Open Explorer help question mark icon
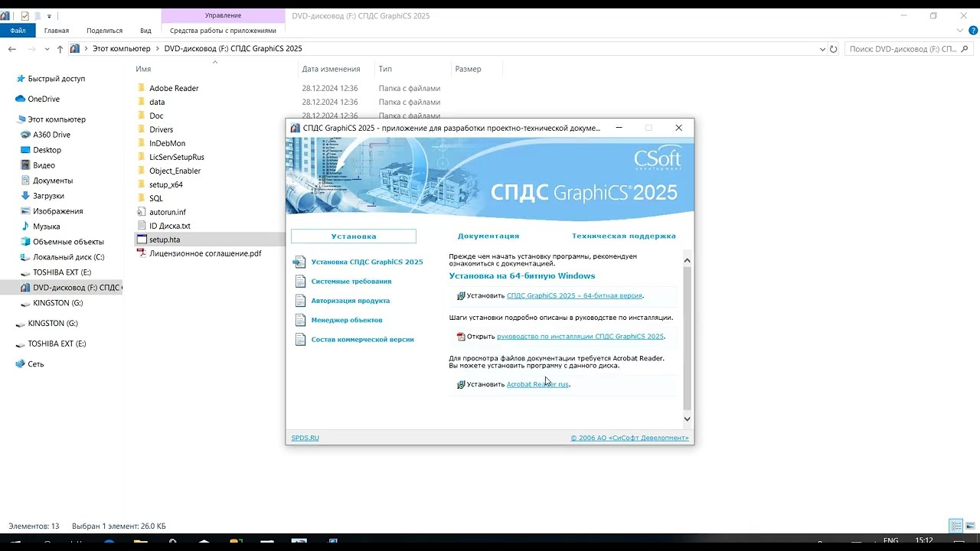Viewport: 980px width, 551px height. tap(973, 31)
